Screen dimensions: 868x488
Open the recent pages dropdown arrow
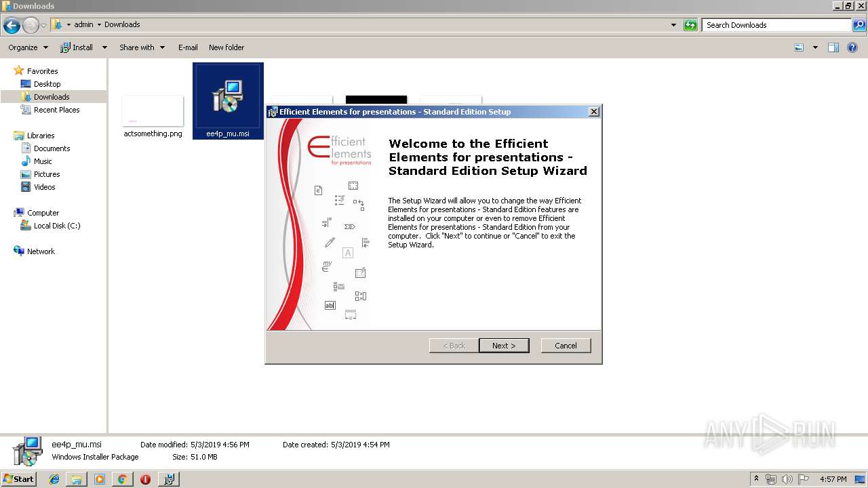(x=43, y=25)
